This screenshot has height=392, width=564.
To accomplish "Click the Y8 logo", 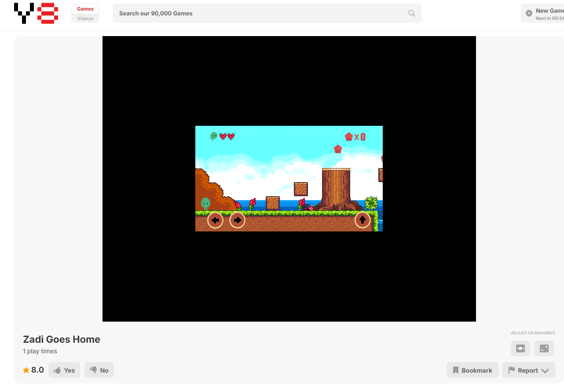I will pos(36,13).
